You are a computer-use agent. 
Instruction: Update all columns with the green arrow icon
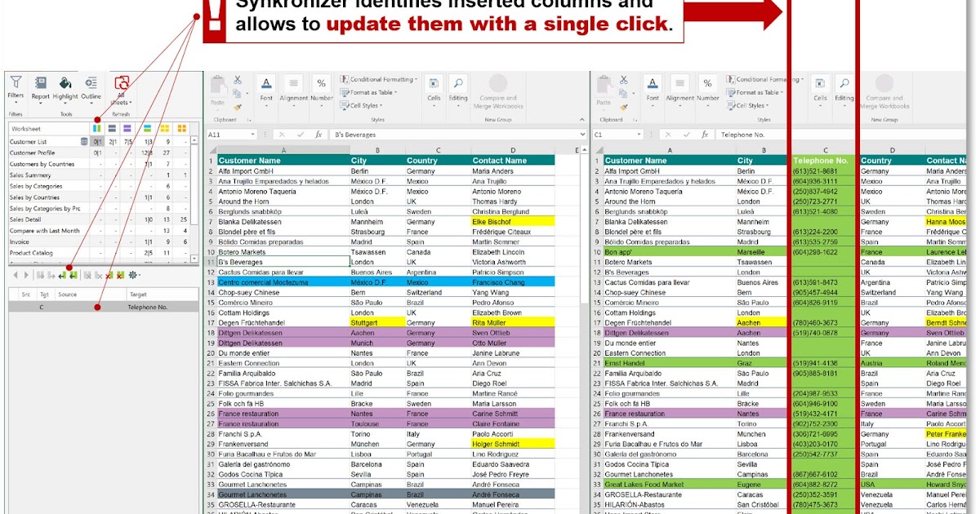73,275
